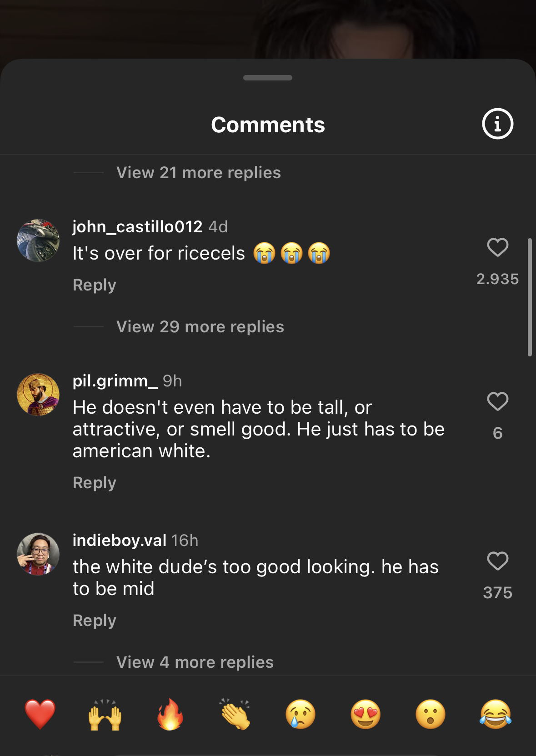The height and width of the screenshot is (756, 536).
Task: Tap the raised hands emoji reaction
Action: point(105,714)
